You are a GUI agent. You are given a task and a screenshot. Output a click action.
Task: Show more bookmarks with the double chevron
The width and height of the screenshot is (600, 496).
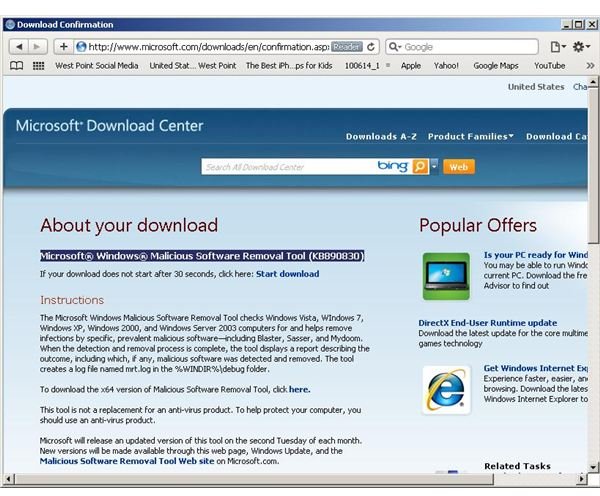(590, 66)
